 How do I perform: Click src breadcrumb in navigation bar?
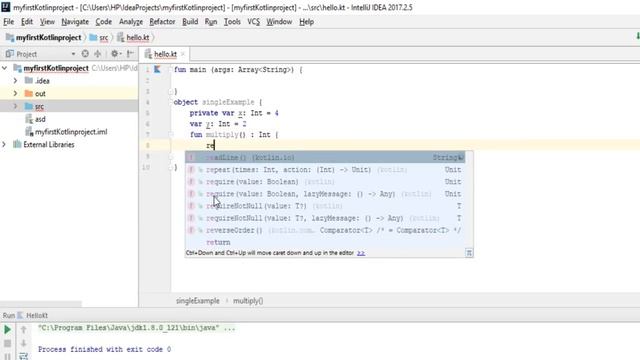[99, 38]
